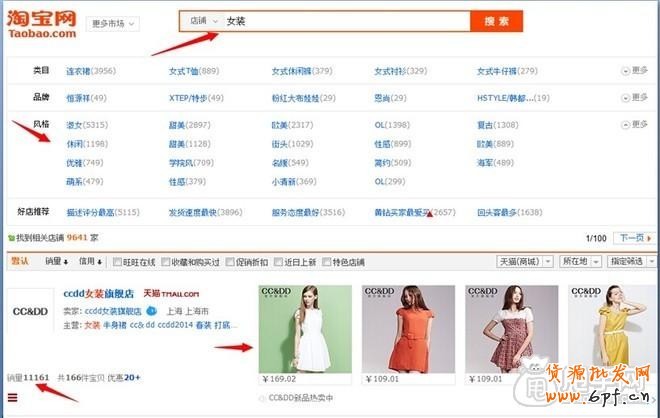Open the white dress thumbnail ¥169.02
Image resolution: width=660 pixels, height=418 pixels.
(305, 329)
